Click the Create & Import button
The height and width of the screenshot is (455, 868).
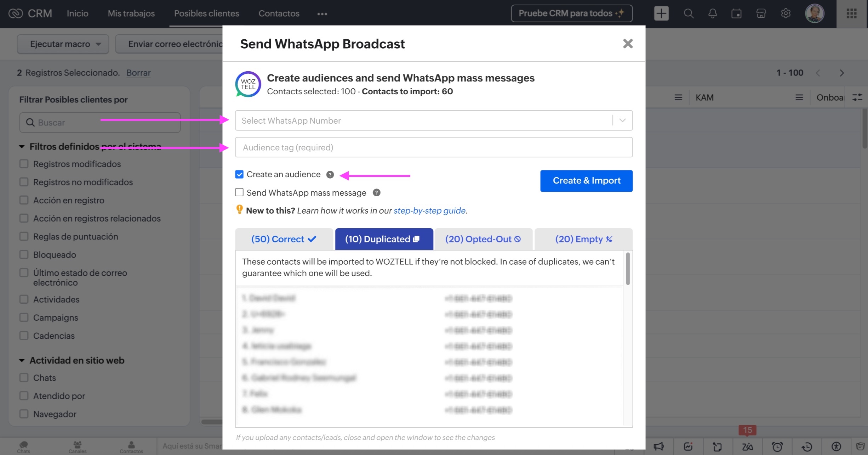586,181
